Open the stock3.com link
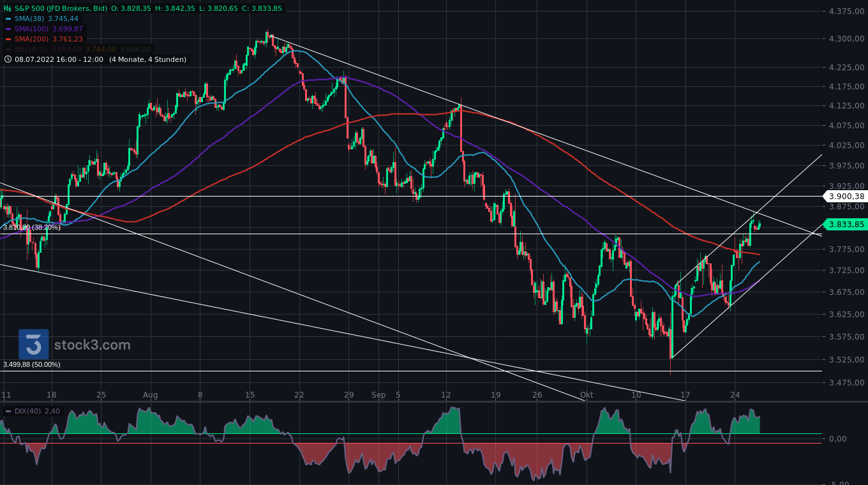The image size is (868, 485). pos(91,345)
